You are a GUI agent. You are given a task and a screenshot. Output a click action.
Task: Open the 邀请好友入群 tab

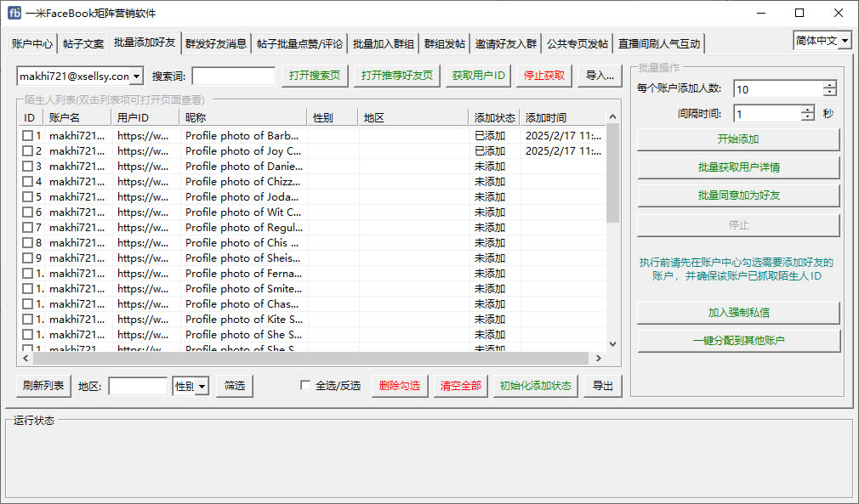pos(506,44)
